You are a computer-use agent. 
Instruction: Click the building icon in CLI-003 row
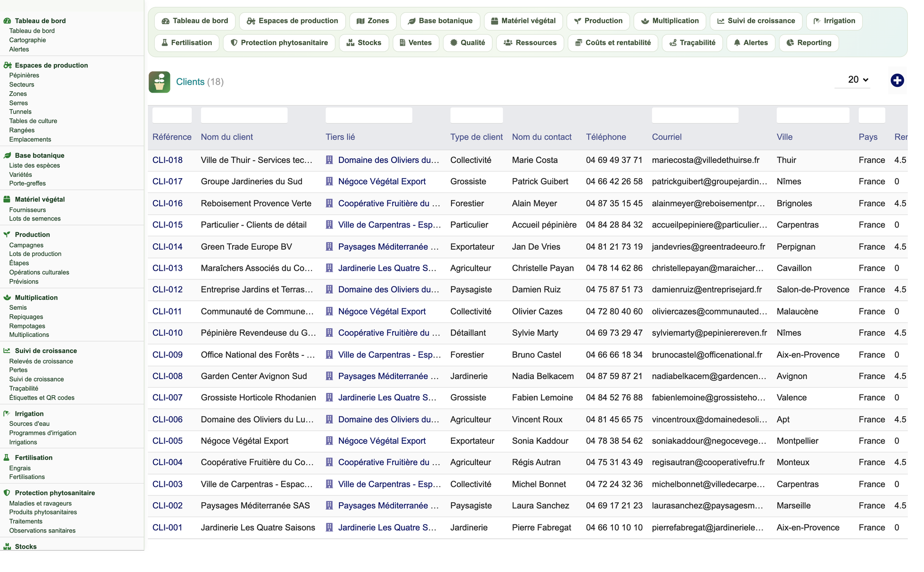[x=329, y=484]
